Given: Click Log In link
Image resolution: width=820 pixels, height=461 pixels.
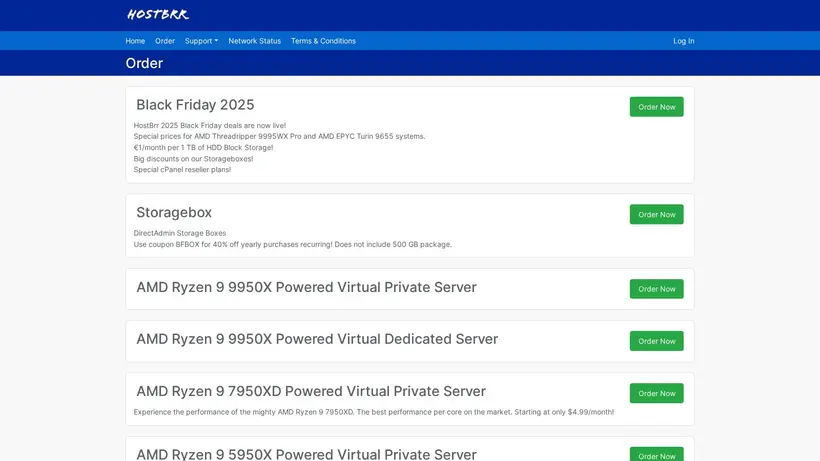Looking at the screenshot, I should [x=684, y=41].
